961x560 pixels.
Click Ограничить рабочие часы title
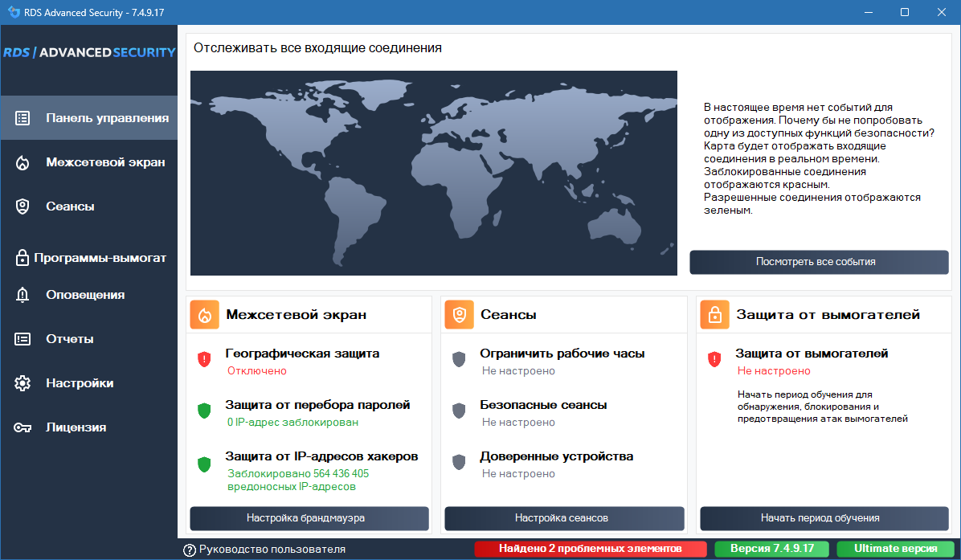[x=562, y=354]
